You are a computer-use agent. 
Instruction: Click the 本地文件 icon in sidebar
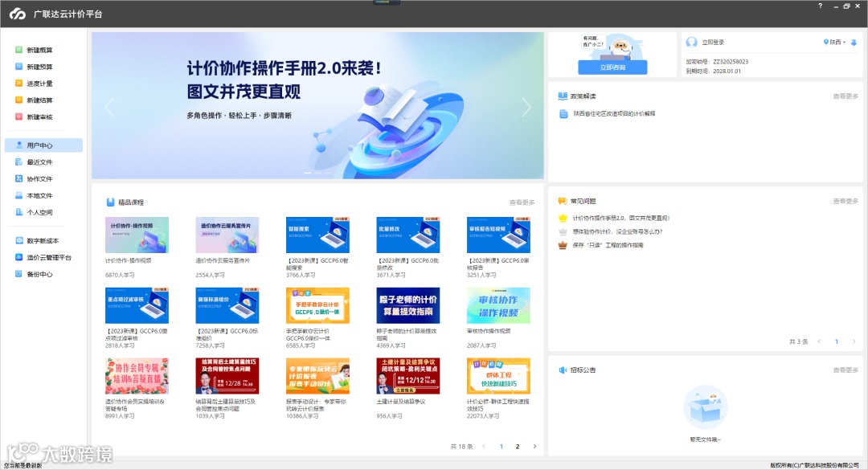tap(18, 195)
